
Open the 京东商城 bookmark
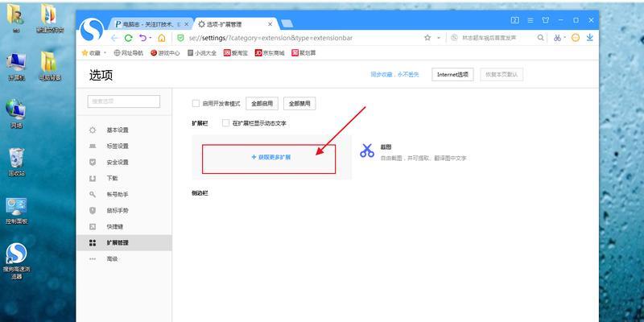click(270, 53)
